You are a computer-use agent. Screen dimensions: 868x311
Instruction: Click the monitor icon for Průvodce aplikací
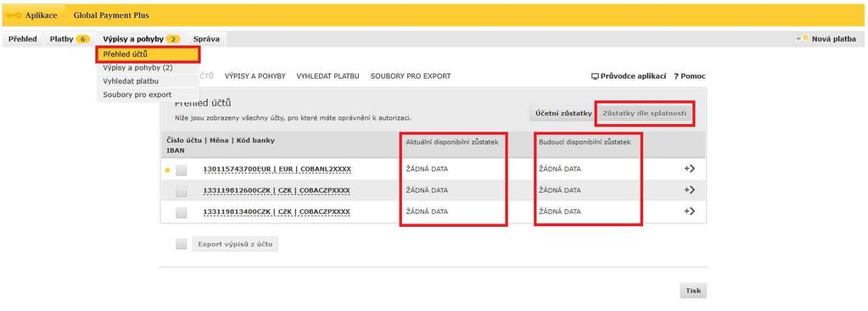click(595, 76)
